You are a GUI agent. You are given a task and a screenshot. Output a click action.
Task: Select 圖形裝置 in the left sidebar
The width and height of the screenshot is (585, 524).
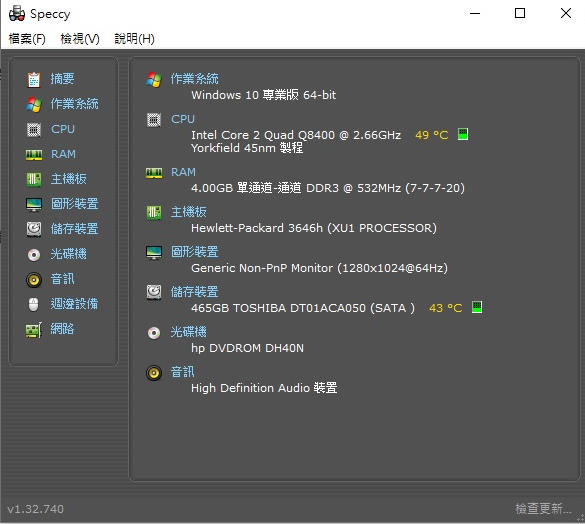point(74,204)
